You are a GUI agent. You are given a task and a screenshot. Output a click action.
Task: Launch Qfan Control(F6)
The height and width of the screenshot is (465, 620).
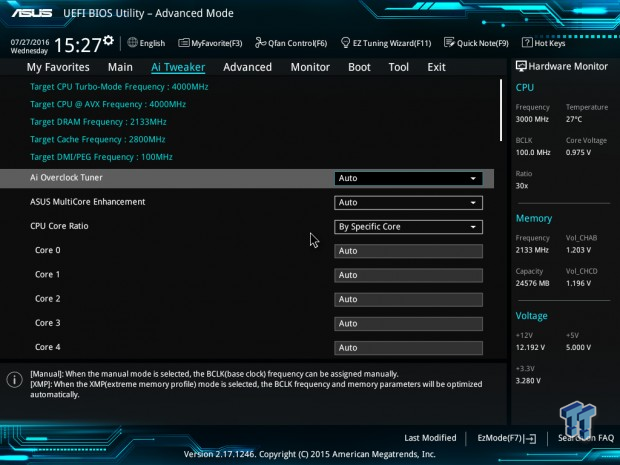click(291, 43)
